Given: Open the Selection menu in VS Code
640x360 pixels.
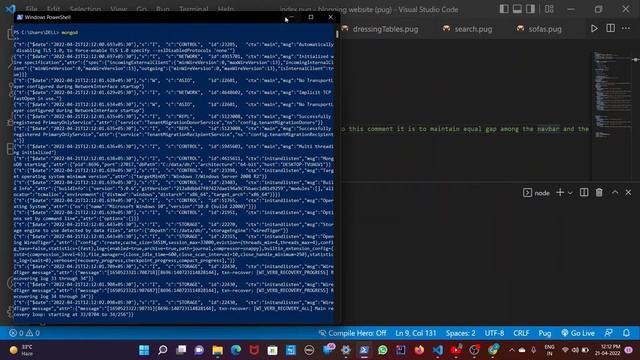Looking at the screenshot, I should pos(85,9).
